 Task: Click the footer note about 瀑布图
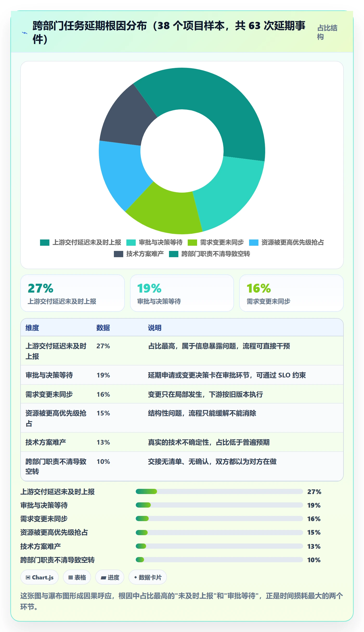(x=182, y=601)
